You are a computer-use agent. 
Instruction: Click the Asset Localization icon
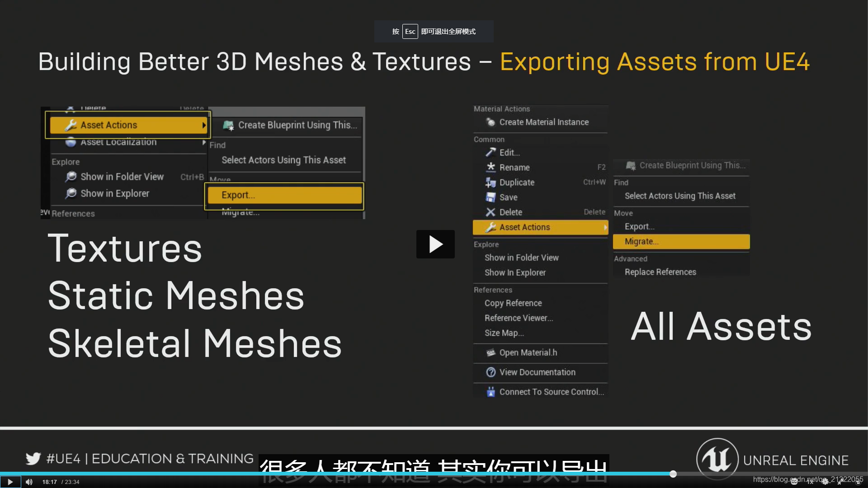point(71,143)
